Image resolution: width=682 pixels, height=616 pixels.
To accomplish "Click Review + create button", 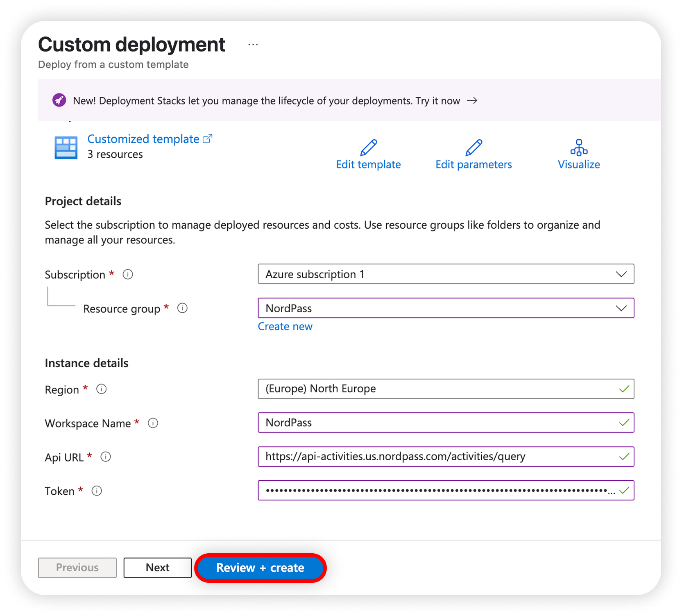I will pos(260,568).
